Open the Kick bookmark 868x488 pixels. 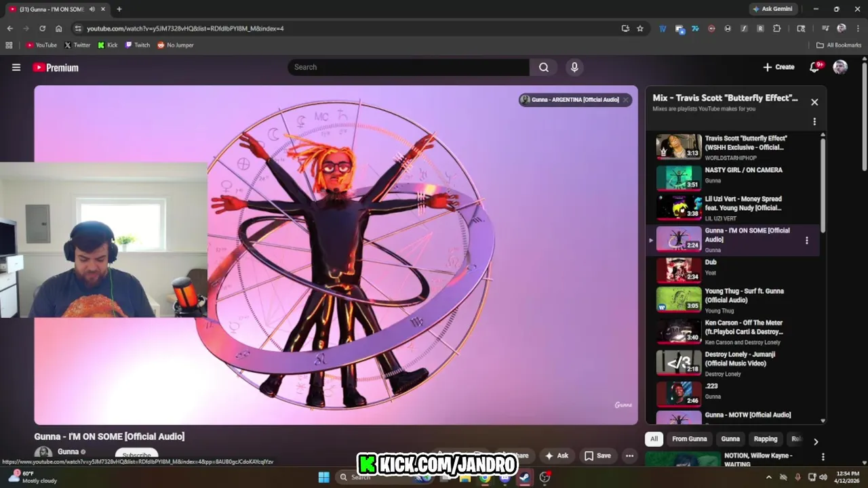108,45
